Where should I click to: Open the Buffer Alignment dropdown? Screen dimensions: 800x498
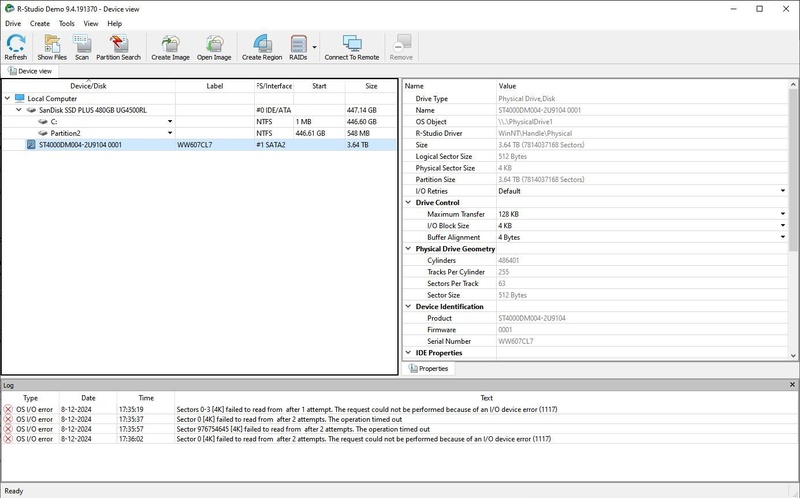(783, 237)
